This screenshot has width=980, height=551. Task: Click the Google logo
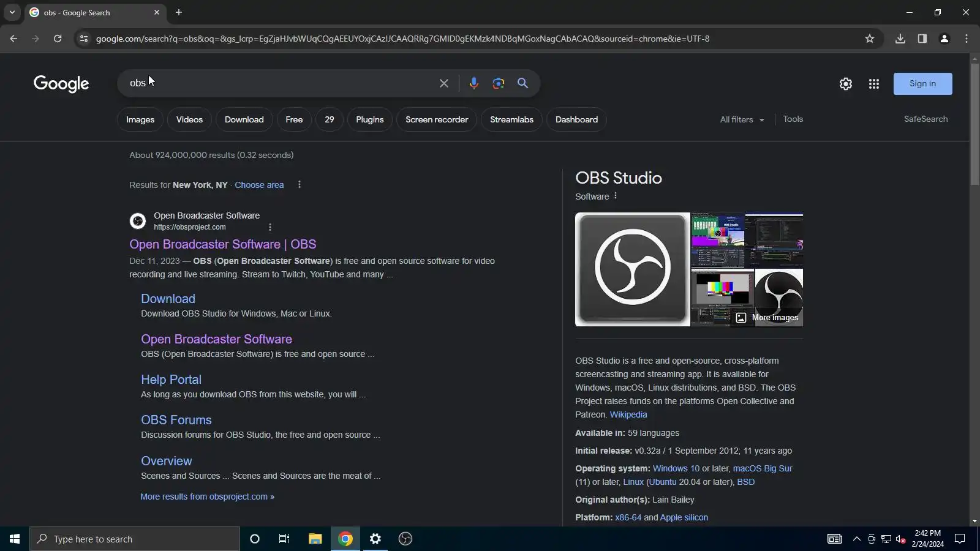click(x=61, y=84)
